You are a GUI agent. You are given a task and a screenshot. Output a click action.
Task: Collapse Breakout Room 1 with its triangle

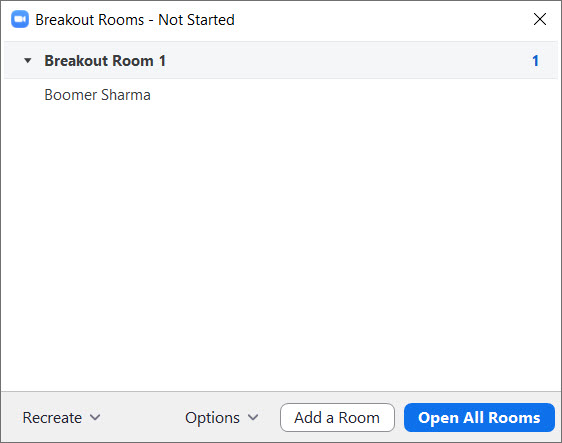(28, 61)
